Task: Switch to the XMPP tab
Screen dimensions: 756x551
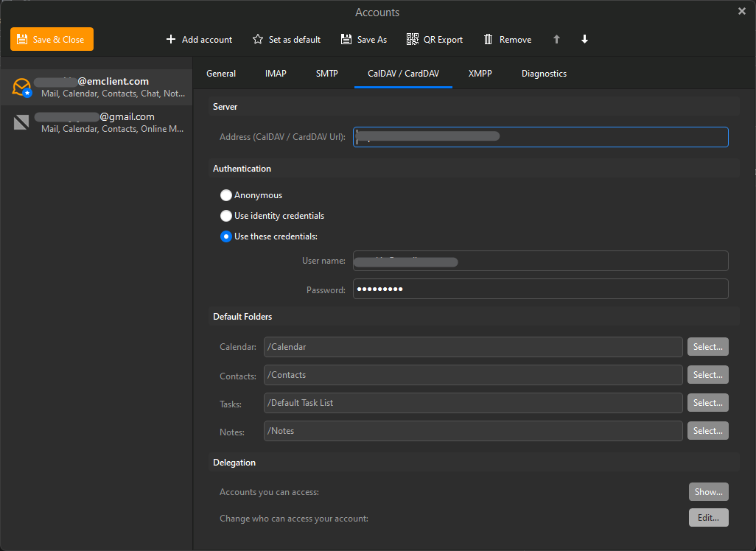Action: click(480, 74)
